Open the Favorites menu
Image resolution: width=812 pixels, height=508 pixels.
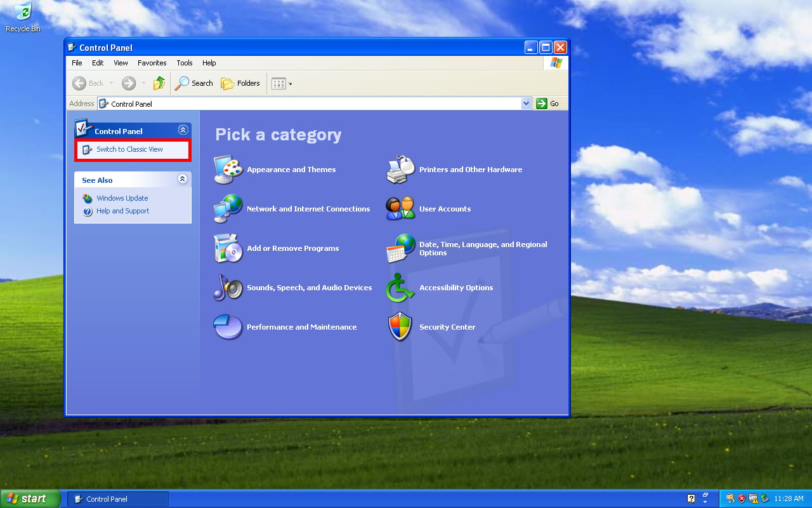(x=152, y=63)
